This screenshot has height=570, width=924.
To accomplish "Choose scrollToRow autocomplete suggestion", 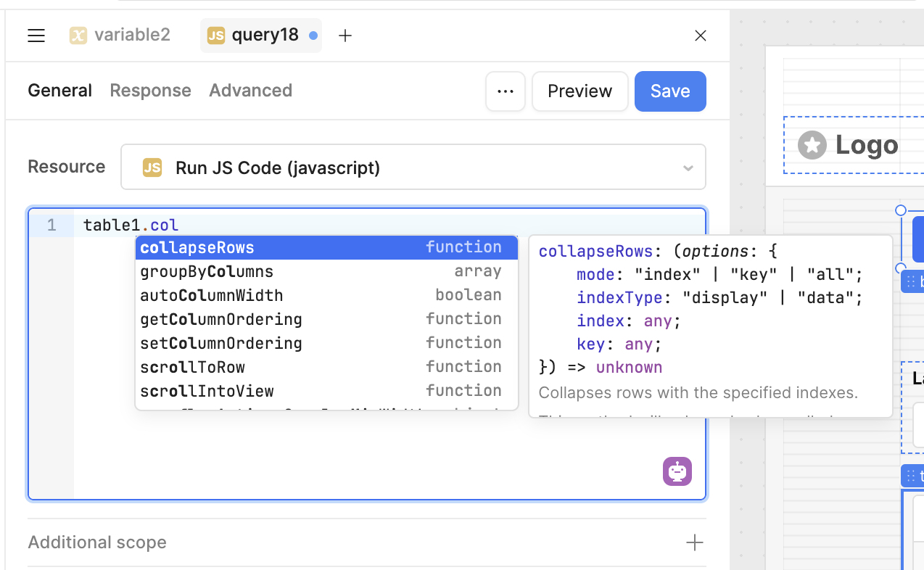I will (x=326, y=367).
